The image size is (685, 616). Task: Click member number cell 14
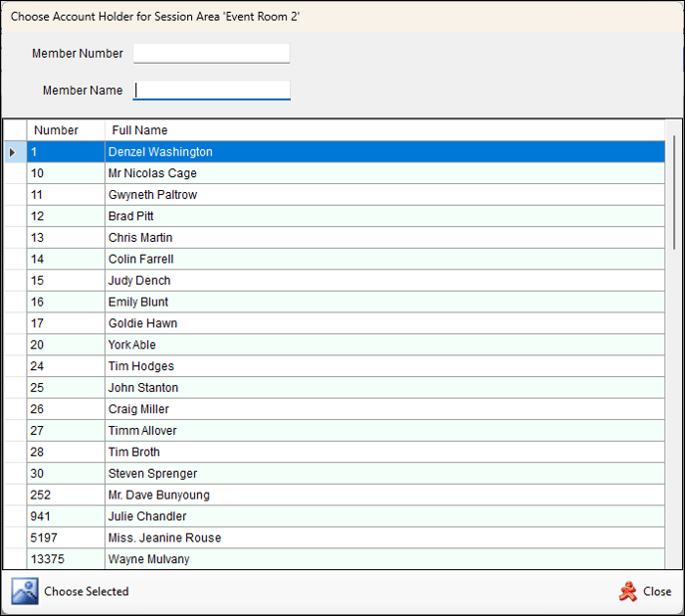pyautogui.click(x=66, y=259)
